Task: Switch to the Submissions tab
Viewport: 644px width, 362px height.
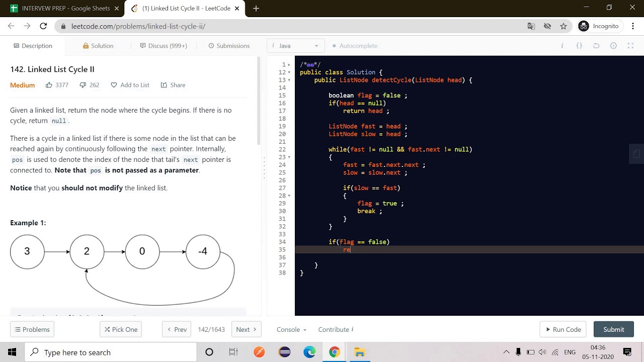Action: [229, 46]
